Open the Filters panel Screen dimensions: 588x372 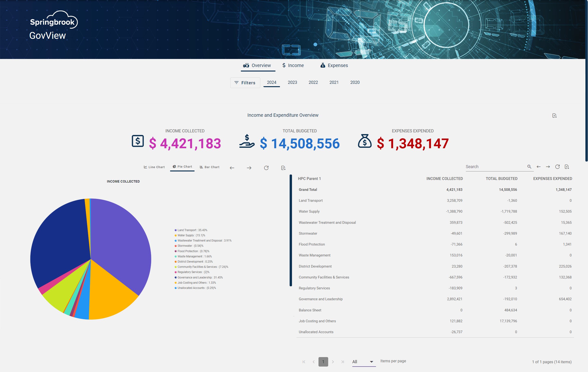245,83
